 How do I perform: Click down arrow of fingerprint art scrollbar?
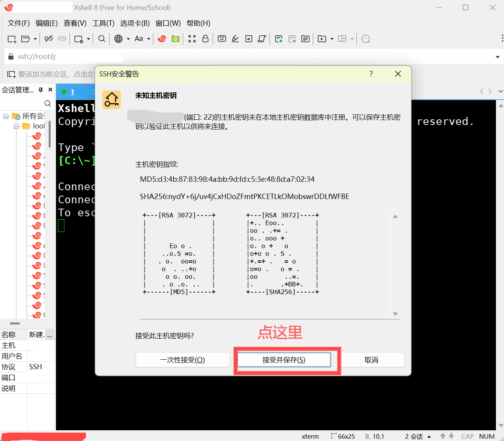pos(395,314)
